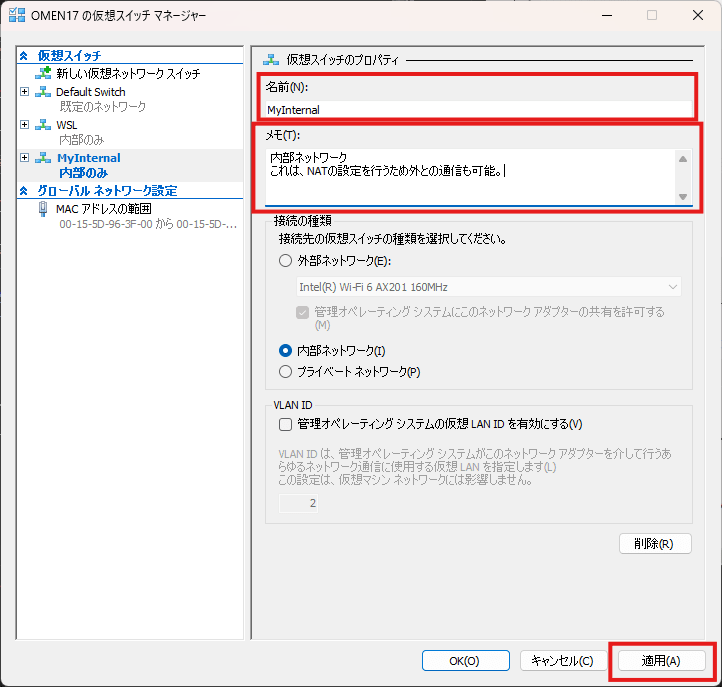Click the virtual switch properties header icon

tap(271, 59)
